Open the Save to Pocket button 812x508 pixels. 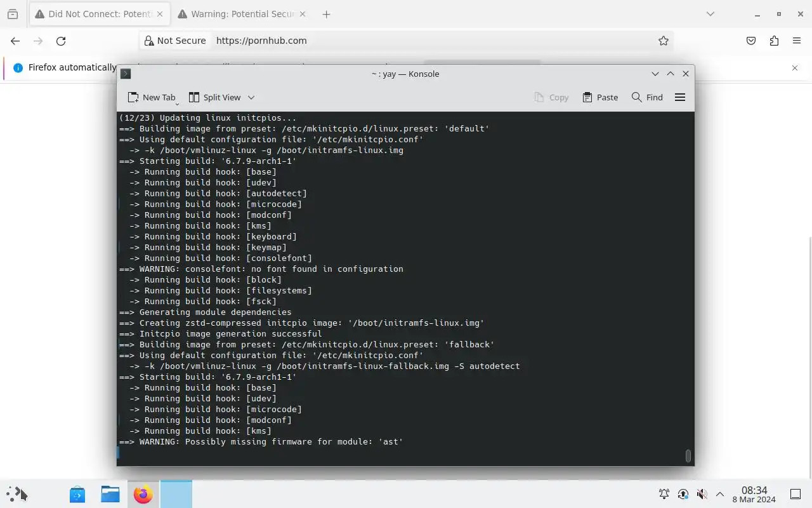point(751,41)
